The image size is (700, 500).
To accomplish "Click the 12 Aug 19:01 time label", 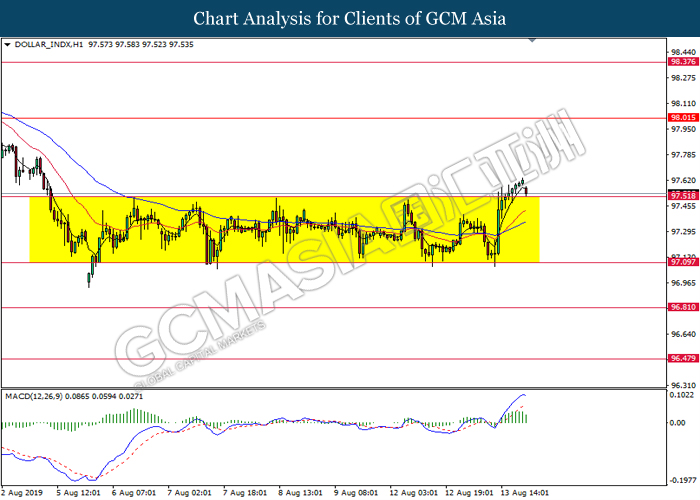I will (x=469, y=493).
